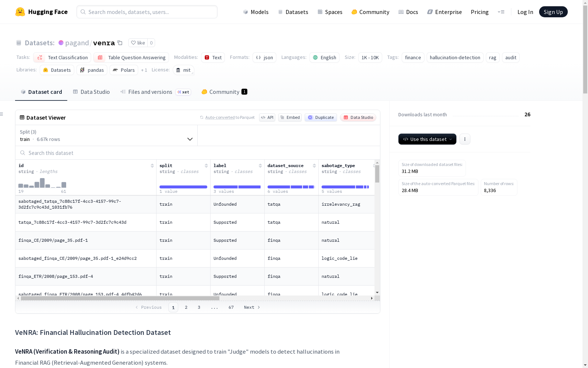Open the more options kebab beside Use this dataset
This screenshot has height=368, width=588.
465,139
